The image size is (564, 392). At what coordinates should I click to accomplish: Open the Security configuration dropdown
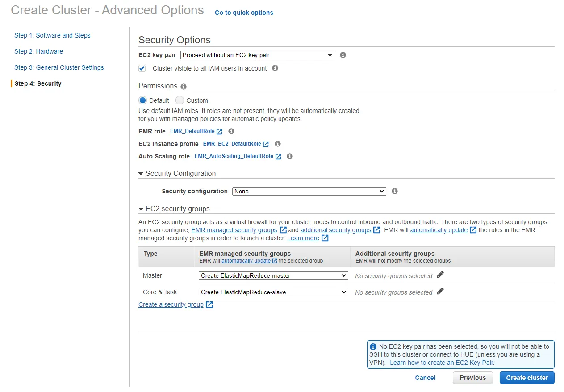pyautogui.click(x=309, y=191)
